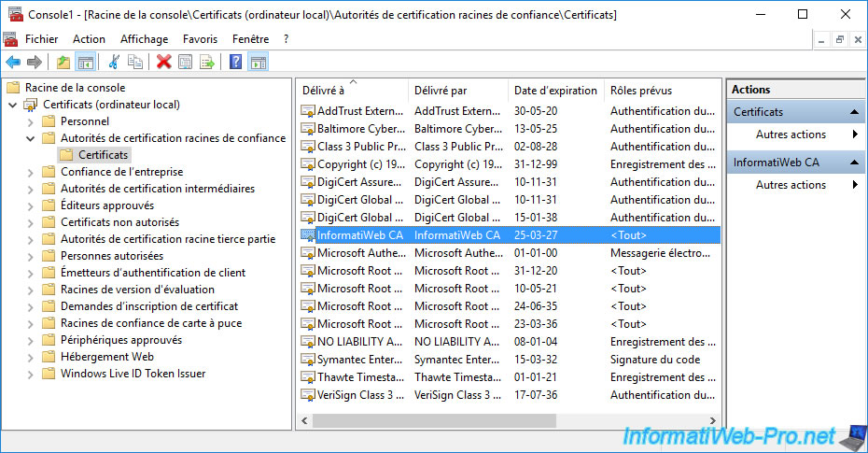Click the NO LIABILITY certificate icon
This screenshot has width=868, height=453.
click(308, 342)
